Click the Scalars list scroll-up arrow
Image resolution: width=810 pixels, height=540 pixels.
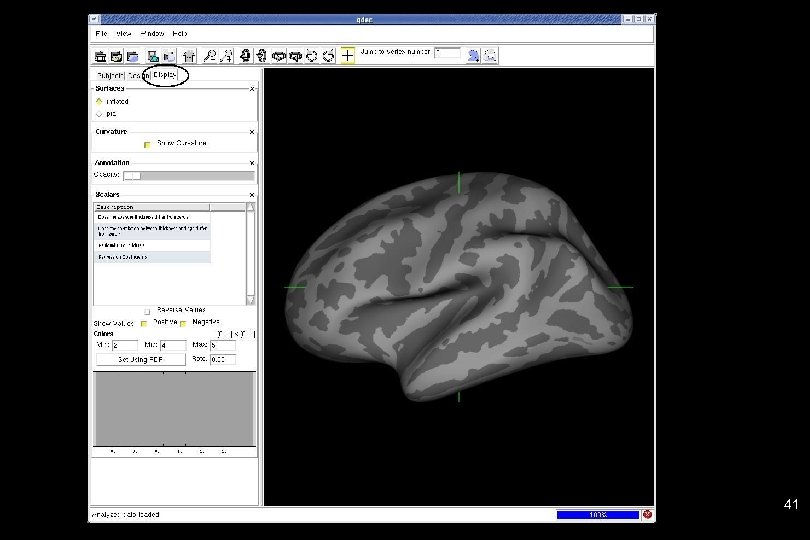click(251, 207)
